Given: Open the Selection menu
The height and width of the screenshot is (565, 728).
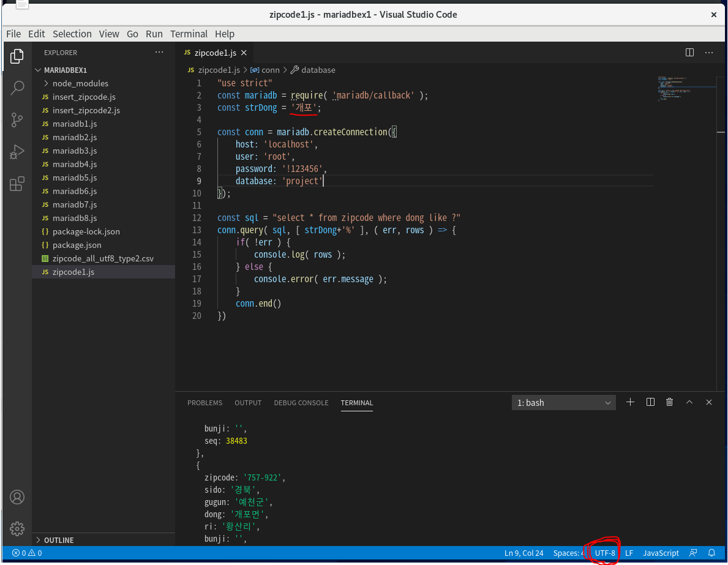Looking at the screenshot, I should point(72,34).
